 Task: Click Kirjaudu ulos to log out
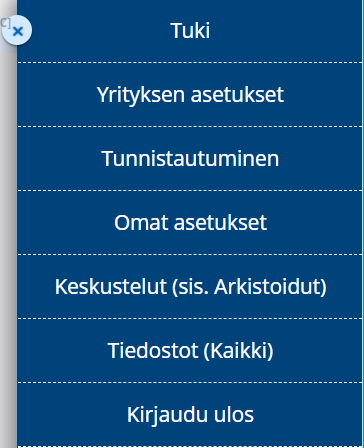190,415
